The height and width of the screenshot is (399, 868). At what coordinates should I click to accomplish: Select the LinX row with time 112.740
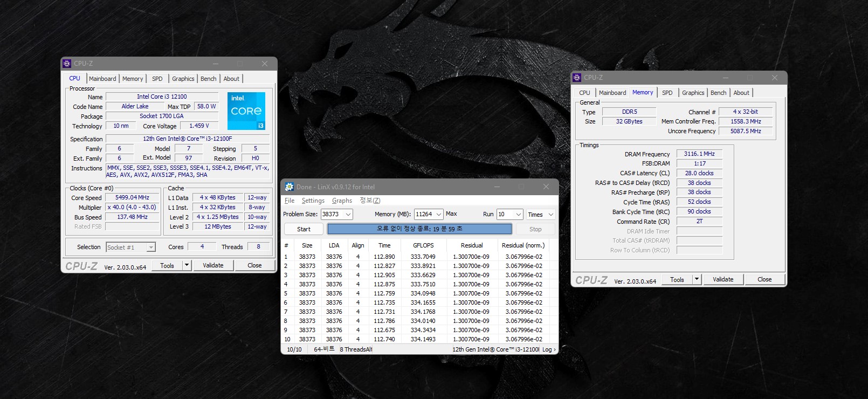click(x=419, y=339)
